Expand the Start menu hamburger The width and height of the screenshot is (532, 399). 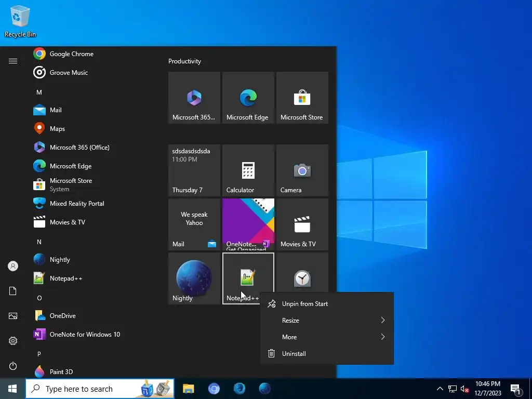tap(13, 61)
